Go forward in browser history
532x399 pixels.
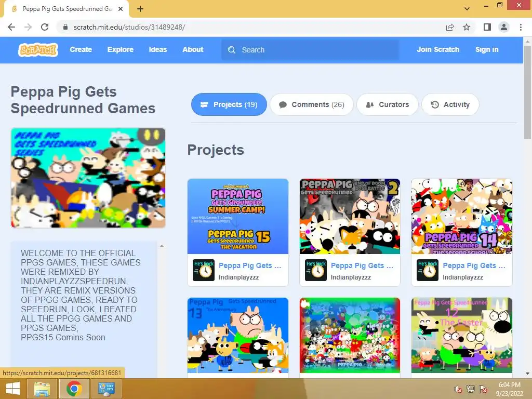28,27
